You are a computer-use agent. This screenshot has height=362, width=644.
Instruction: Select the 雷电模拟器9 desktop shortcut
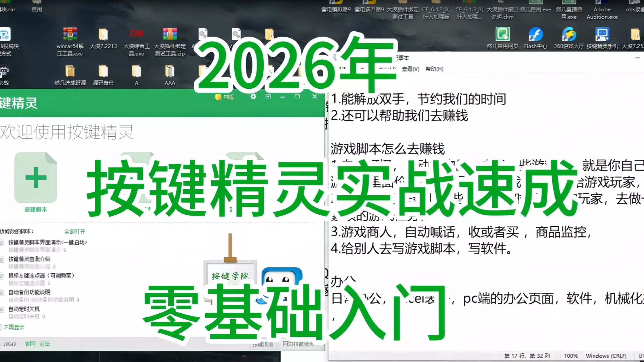coord(336,6)
